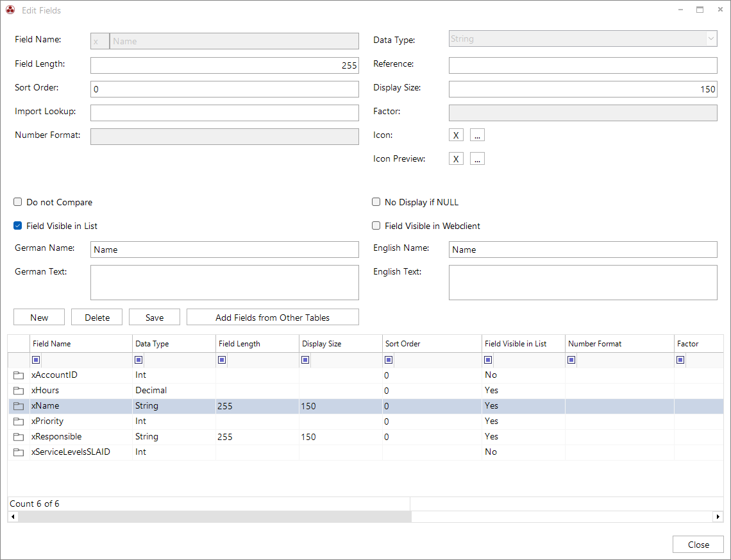Click the xName row's String cell
731x560 pixels.
coord(174,405)
